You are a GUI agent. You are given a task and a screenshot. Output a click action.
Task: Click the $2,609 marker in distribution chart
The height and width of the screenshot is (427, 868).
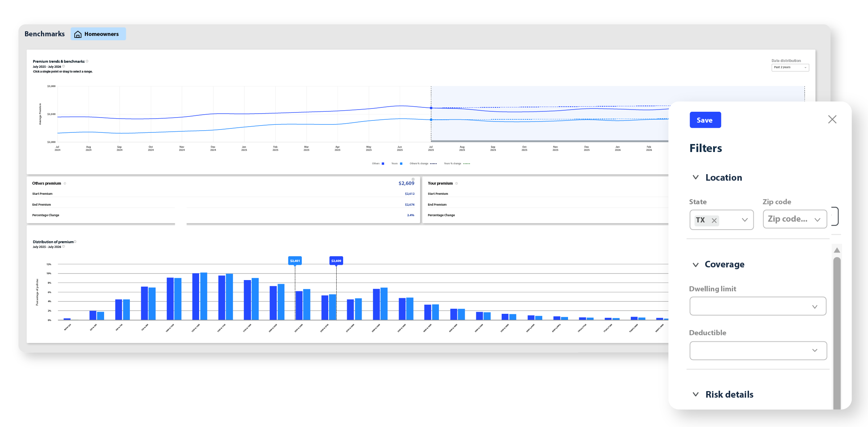pyautogui.click(x=336, y=261)
